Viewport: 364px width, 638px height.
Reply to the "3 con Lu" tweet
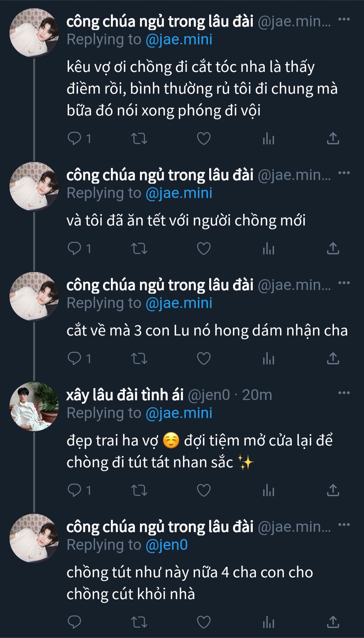pos(74,359)
